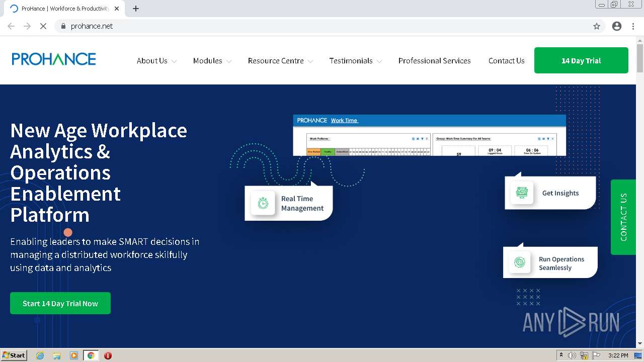Stop loading the page
This screenshot has width=644, height=362.
click(x=43, y=26)
